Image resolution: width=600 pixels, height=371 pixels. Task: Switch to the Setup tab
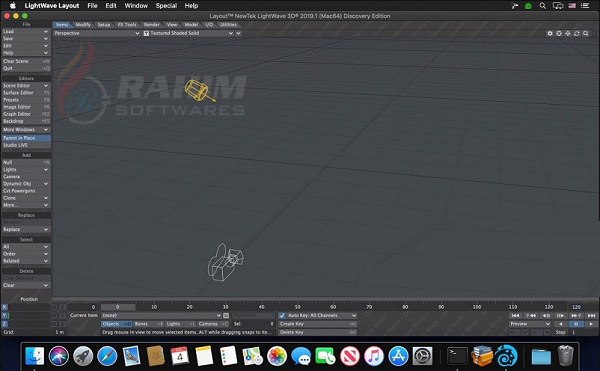pyautogui.click(x=104, y=25)
